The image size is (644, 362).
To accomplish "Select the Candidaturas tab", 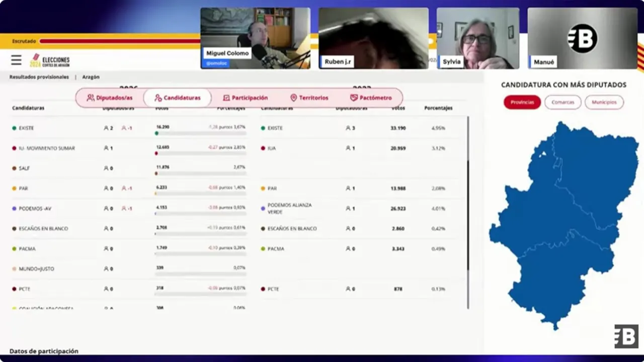I will click(177, 98).
